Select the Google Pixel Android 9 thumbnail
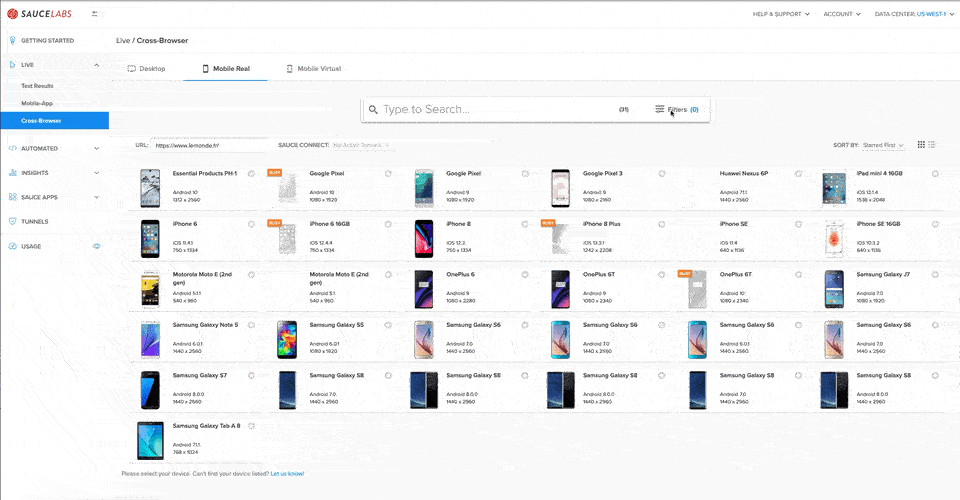 423,188
